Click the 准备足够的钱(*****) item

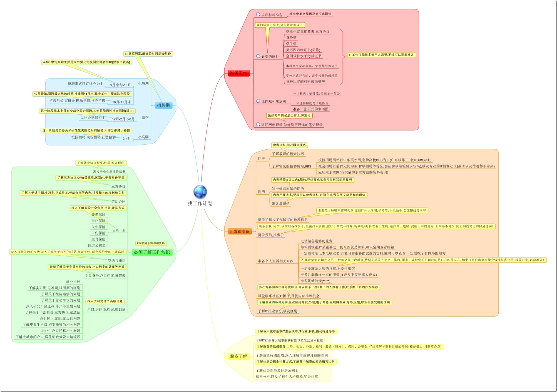tap(315, 281)
